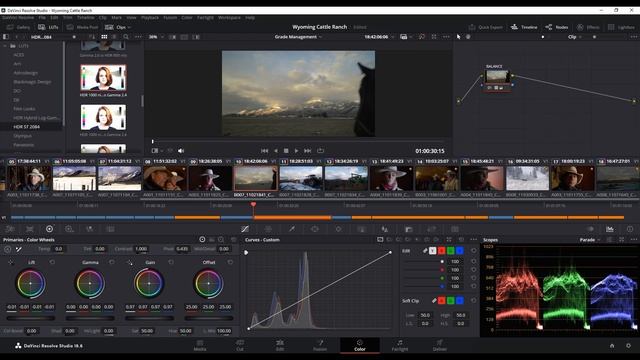Toggle the blue curve channel in Edit
The height and width of the screenshot is (360, 640).
coord(459,251)
